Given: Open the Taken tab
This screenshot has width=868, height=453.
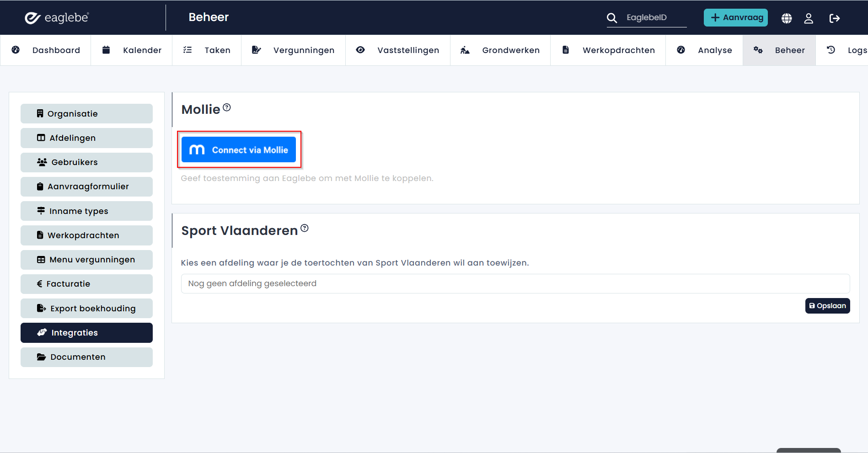Looking at the screenshot, I should tap(207, 50).
